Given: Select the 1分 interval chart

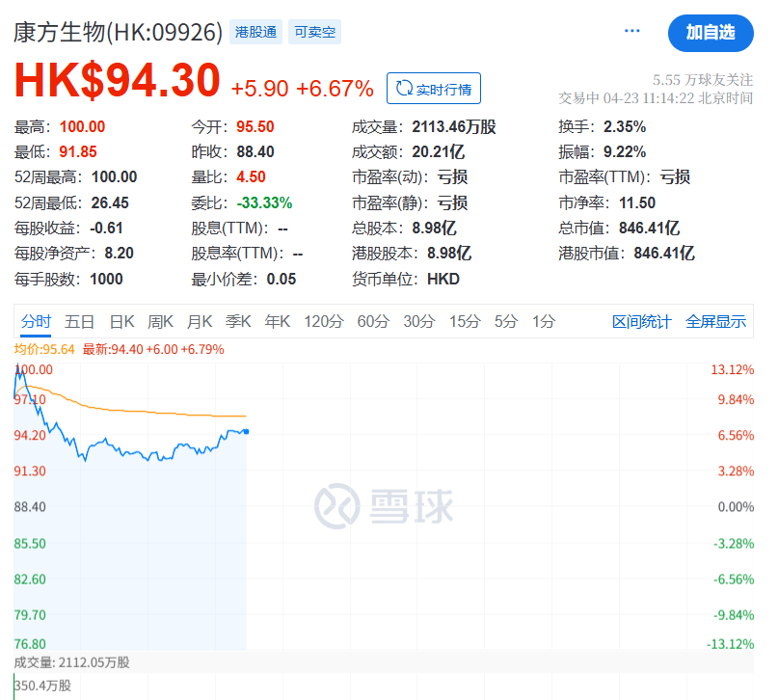Looking at the screenshot, I should pyautogui.click(x=544, y=321).
